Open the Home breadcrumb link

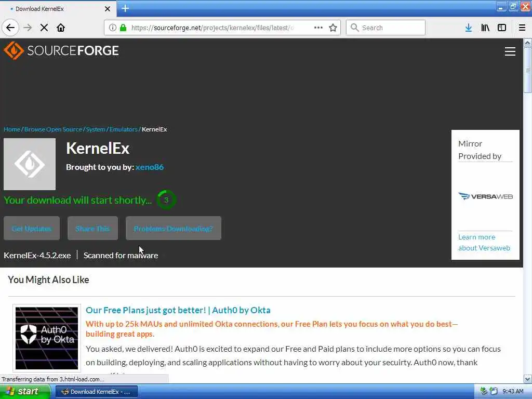click(x=12, y=129)
